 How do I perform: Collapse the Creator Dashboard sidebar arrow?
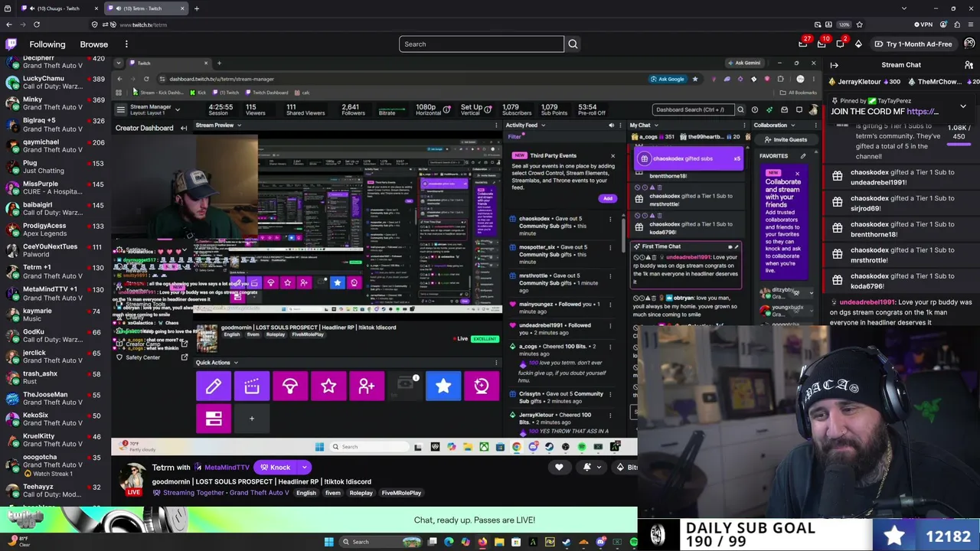pyautogui.click(x=184, y=128)
